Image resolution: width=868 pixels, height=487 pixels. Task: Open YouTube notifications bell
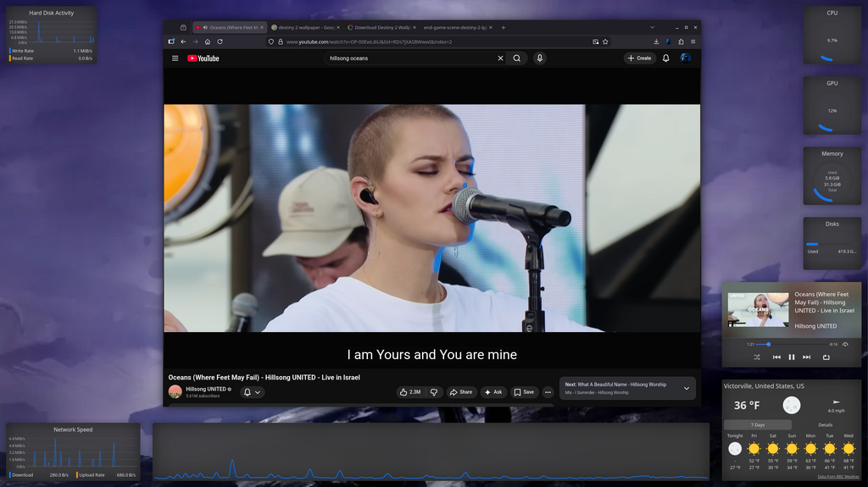coord(666,58)
